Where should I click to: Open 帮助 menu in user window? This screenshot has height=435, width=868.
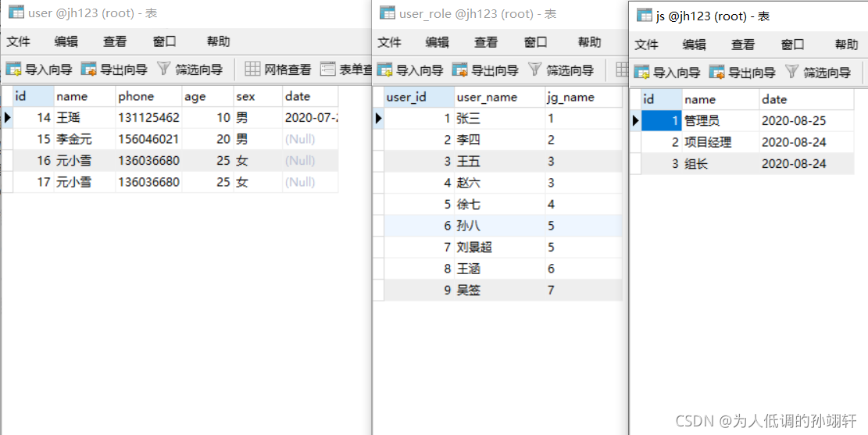(218, 41)
